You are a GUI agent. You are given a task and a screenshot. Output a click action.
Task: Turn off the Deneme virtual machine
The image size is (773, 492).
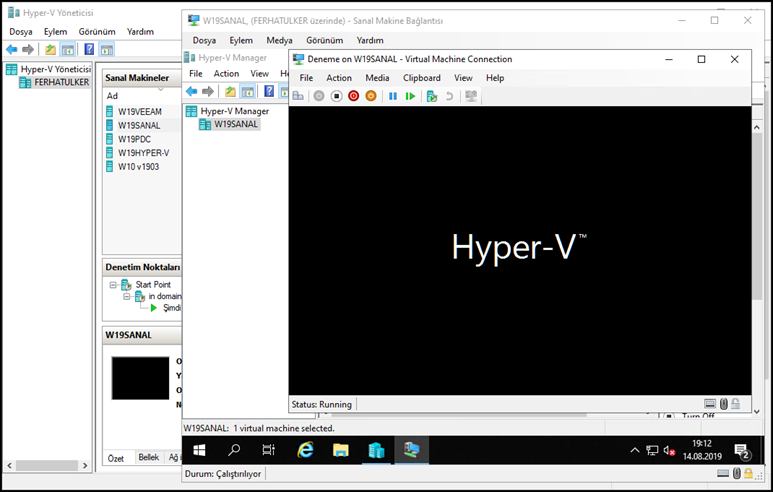pos(336,96)
